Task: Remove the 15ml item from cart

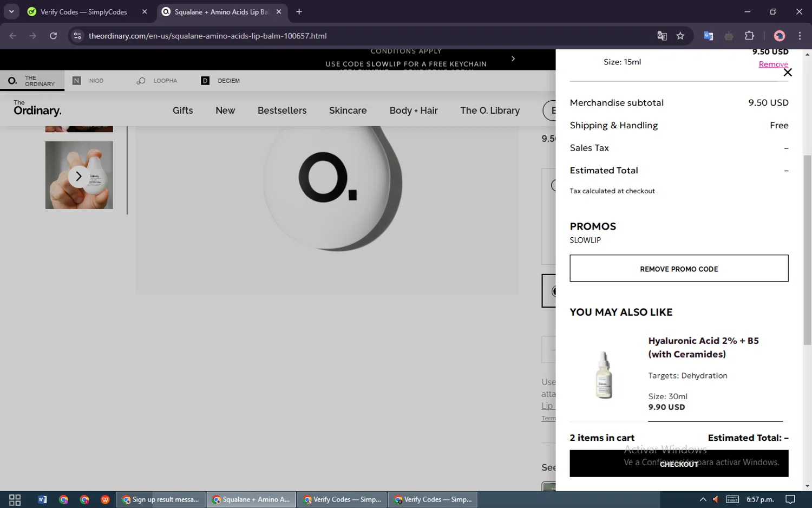Action: click(x=772, y=64)
